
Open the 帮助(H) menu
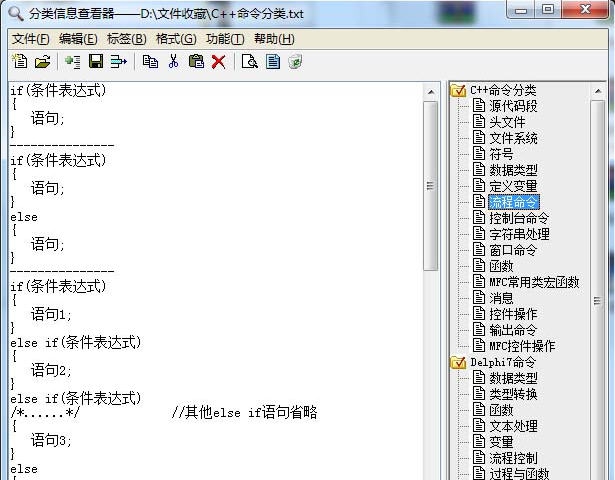point(274,39)
